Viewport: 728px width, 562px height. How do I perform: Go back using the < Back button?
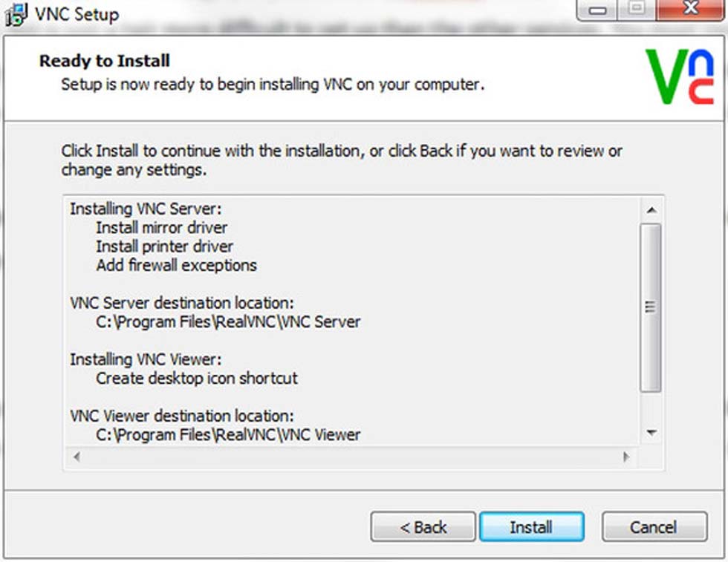(x=423, y=526)
